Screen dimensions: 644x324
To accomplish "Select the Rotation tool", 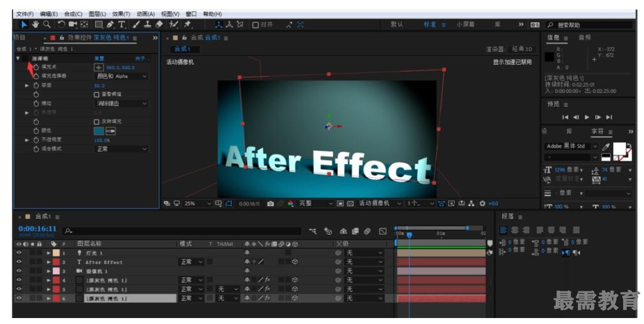I will pyautogui.click(x=61, y=24).
